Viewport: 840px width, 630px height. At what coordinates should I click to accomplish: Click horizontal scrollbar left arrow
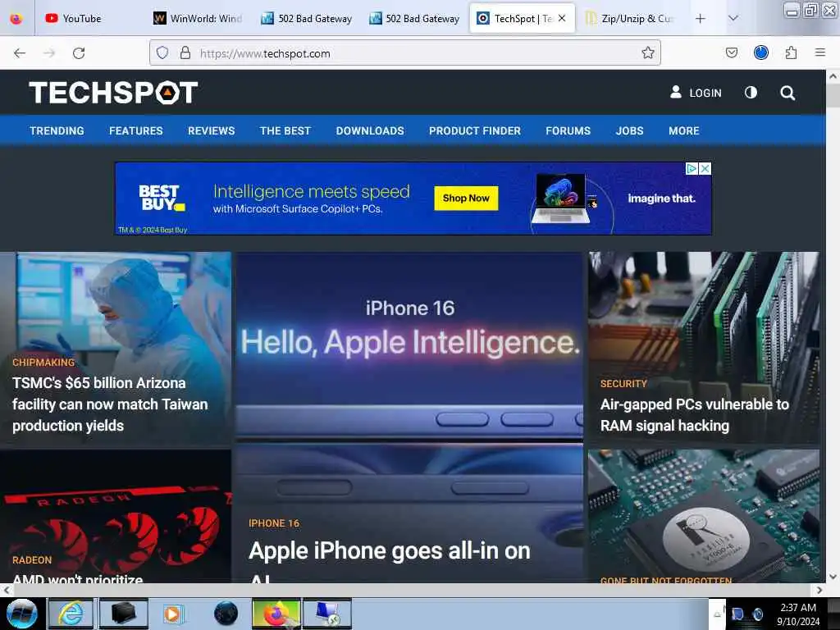(7, 590)
